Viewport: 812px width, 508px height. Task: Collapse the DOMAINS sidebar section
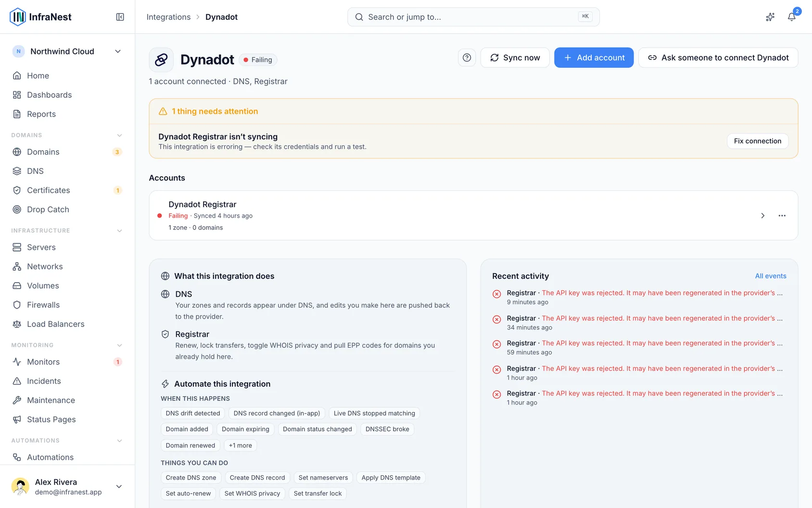(119, 135)
